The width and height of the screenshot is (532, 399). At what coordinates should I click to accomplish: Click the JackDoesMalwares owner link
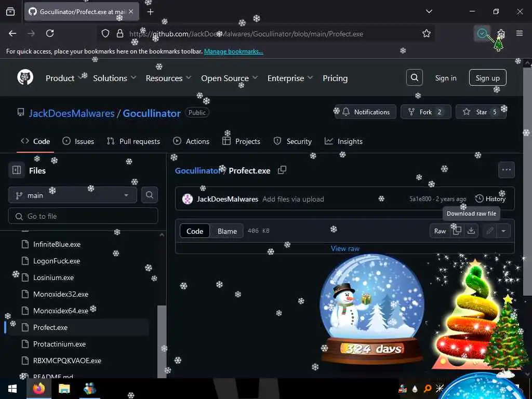point(72,113)
